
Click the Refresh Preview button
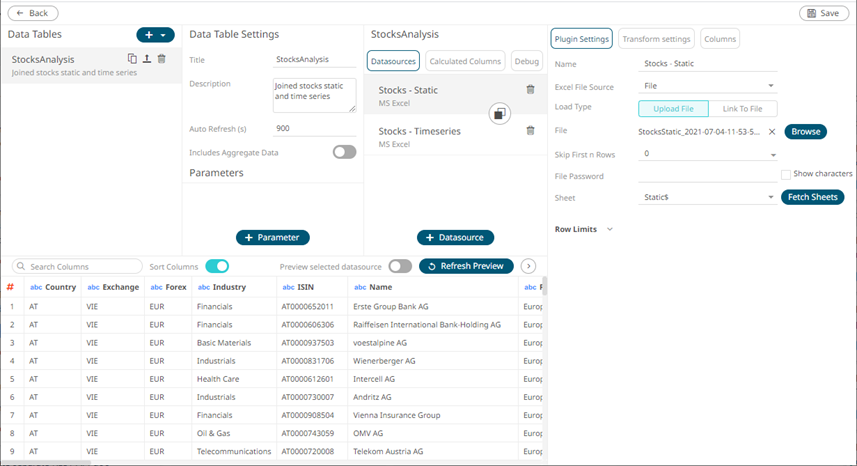pyautogui.click(x=466, y=266)
